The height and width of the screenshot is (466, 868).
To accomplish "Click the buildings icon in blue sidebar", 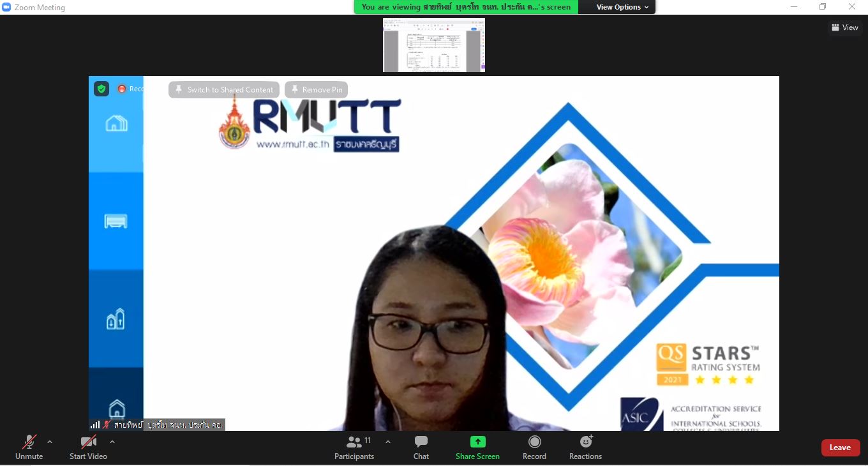I will [116, 319].
